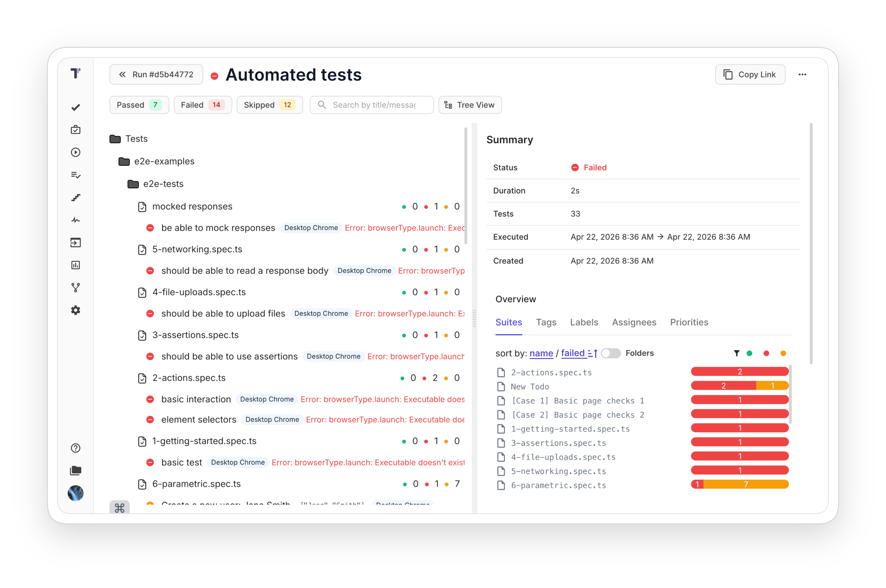Screen dimensions: 886x588
Task: Switch to the Priorities tab
Action: (689, 322)
